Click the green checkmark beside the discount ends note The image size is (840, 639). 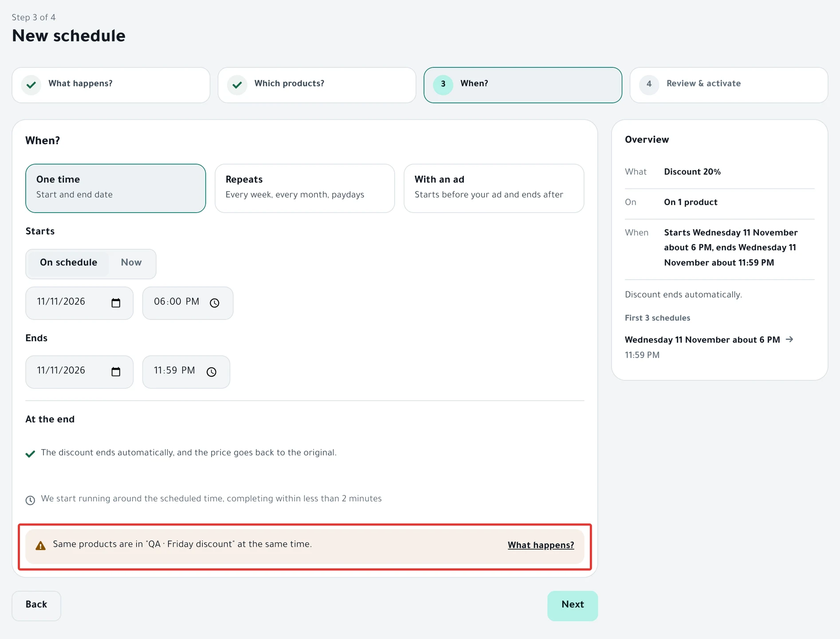30,454
